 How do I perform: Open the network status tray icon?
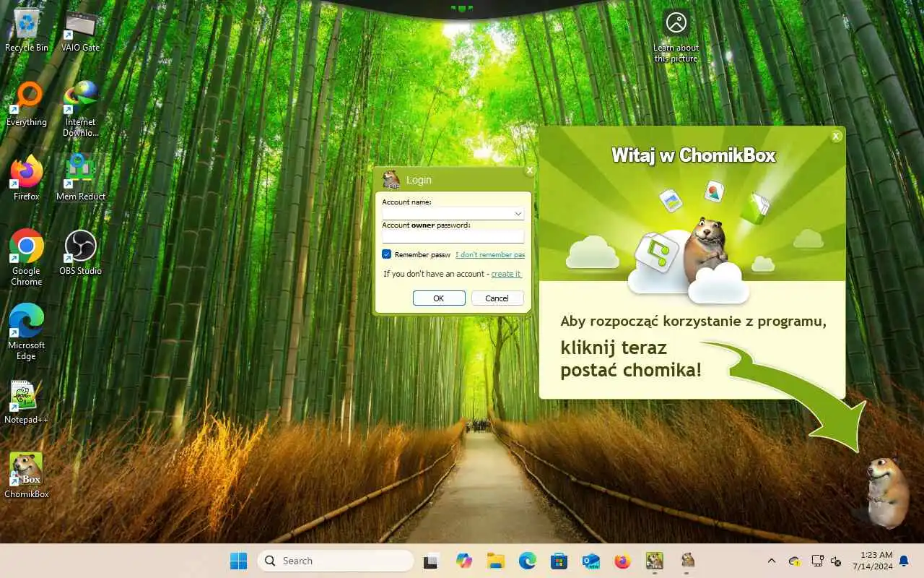coord(817,561)
